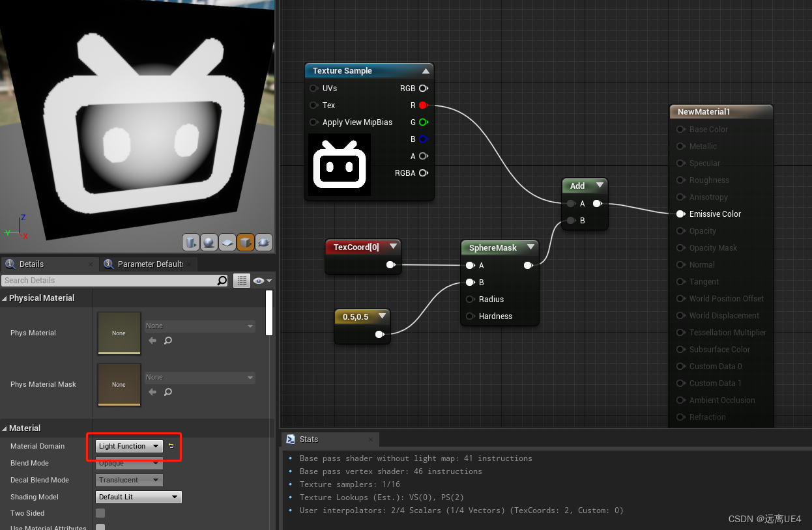Expand Add node preview arrow

coord(600,186)
